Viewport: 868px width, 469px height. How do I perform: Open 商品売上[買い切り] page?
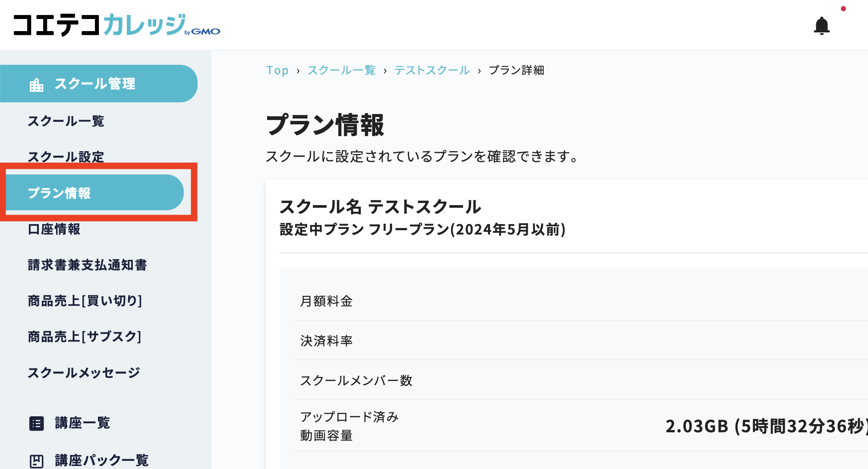click(85, 301)
